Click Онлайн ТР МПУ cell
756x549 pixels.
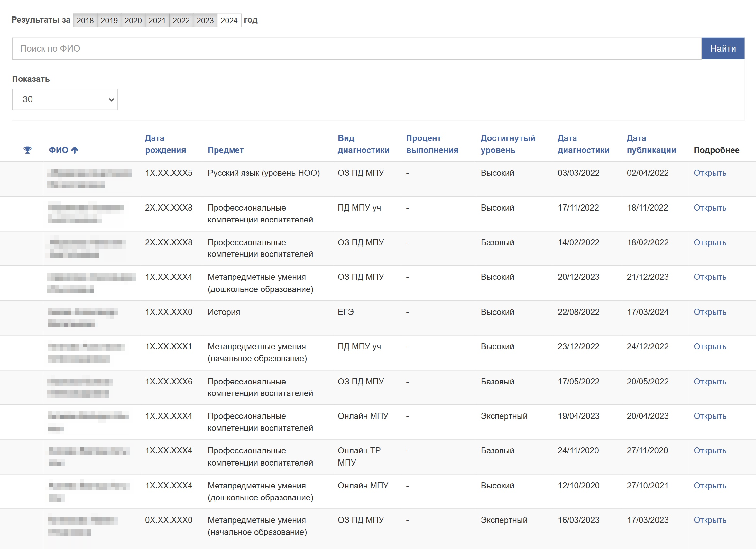[x=359, y=457]
